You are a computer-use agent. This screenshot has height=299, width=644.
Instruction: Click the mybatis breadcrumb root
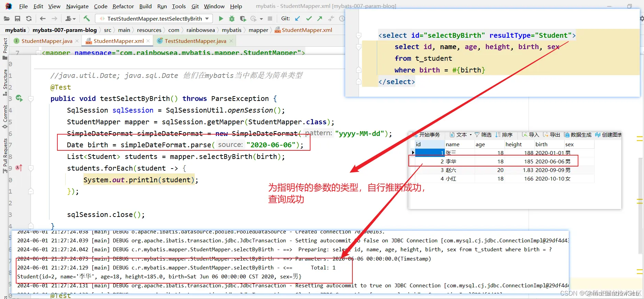[15, 30]
